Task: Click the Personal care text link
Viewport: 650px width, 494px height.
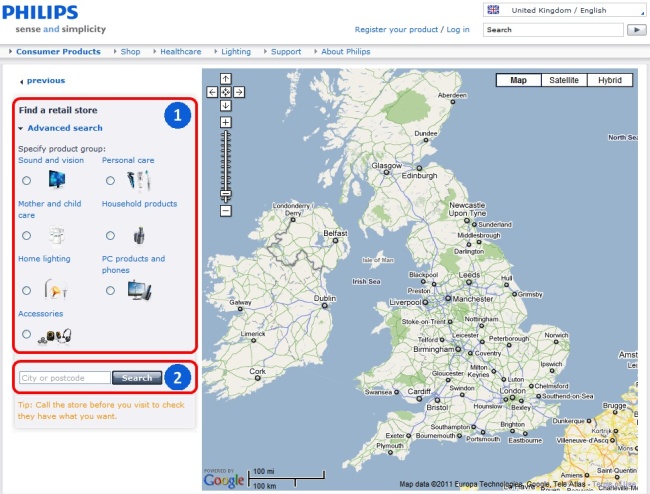Action: [x=128, y=160]
